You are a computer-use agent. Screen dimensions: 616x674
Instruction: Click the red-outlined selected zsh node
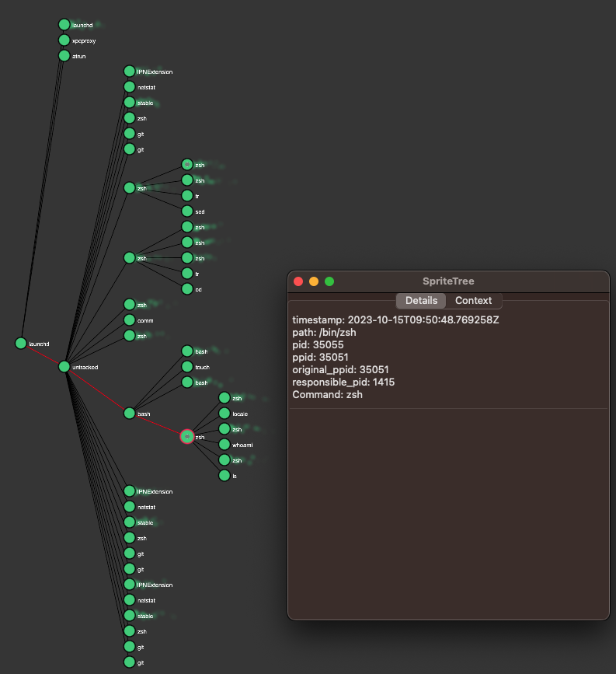186,437
